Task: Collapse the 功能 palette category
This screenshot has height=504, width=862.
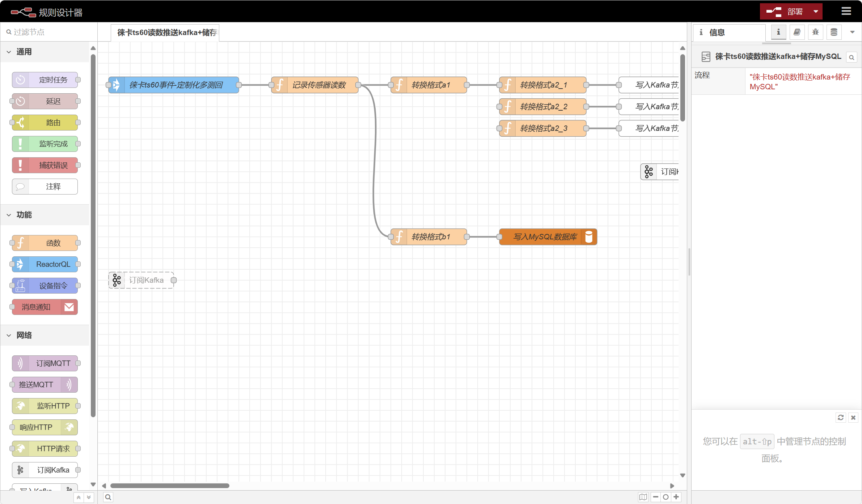Action: (x=9, y=215)
